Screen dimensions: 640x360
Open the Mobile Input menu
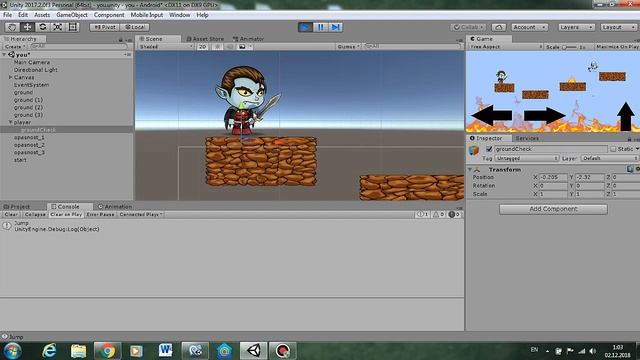[147, 15]
